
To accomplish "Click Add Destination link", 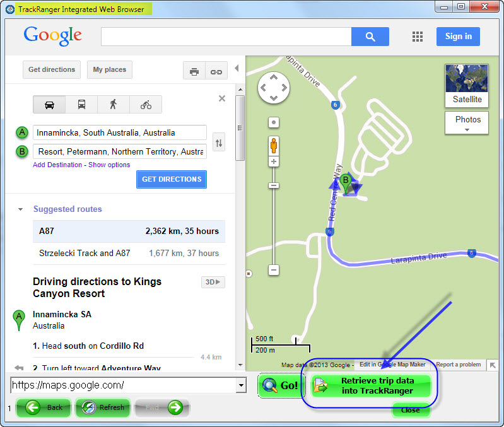I will [57, 165].
